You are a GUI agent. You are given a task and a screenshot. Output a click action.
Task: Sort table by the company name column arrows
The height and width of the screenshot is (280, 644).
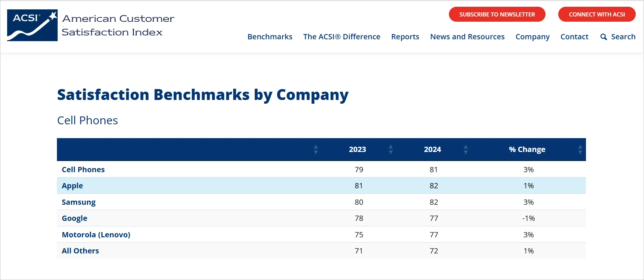[x=316, y=149]
